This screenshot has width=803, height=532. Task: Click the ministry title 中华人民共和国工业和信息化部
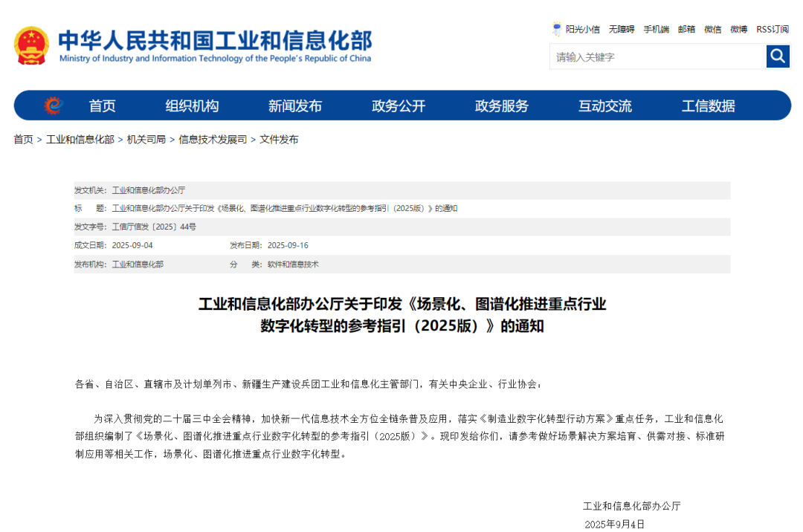point(215,40)
